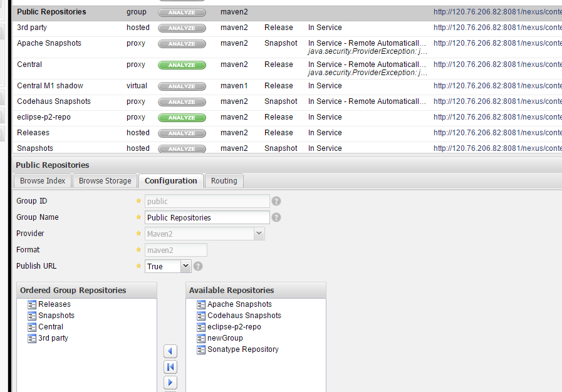Click the icon beside Releases in the ordered list
Screen dimensions: 562x392
(32, 304)
